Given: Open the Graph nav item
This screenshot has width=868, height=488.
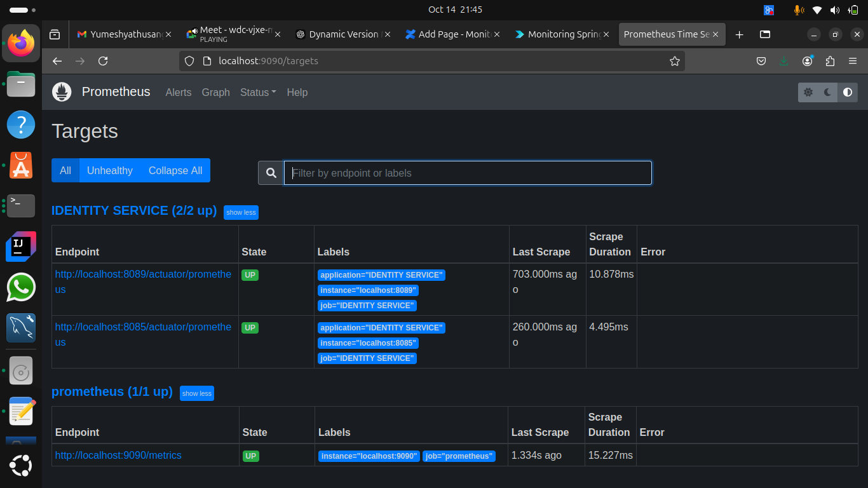Looking at the screenshot, I should [216, 92].
